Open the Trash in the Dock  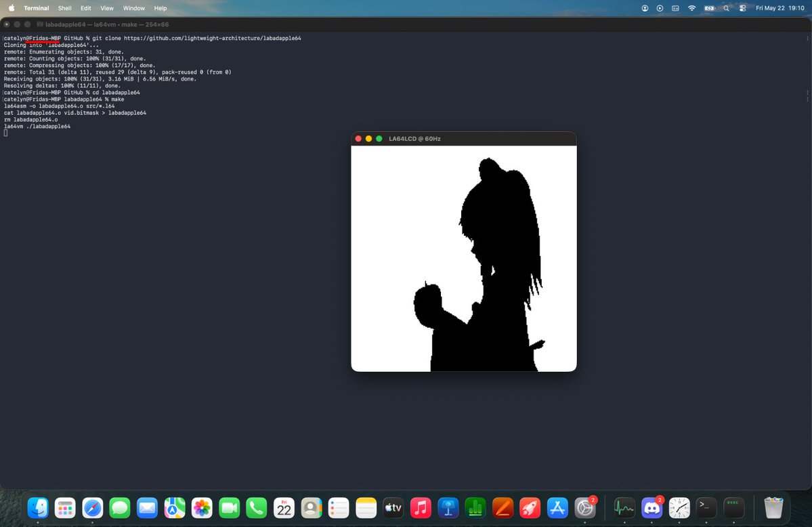773,508
